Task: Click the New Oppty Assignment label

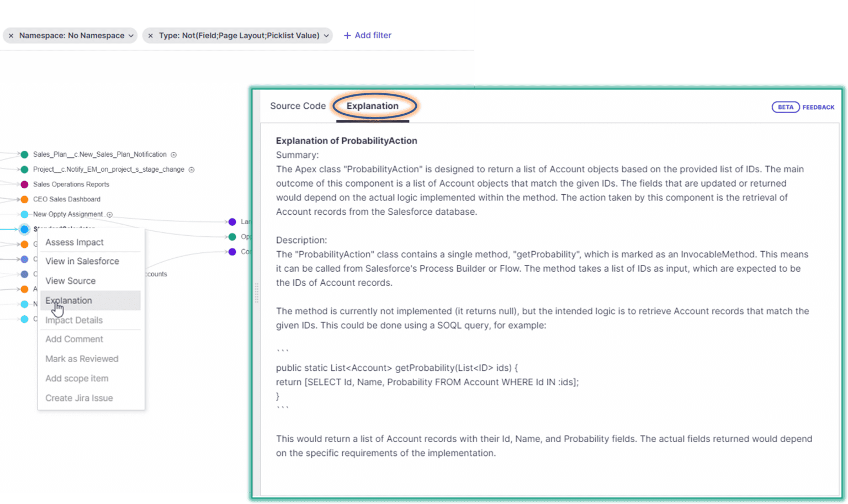Action: (68, 214)
